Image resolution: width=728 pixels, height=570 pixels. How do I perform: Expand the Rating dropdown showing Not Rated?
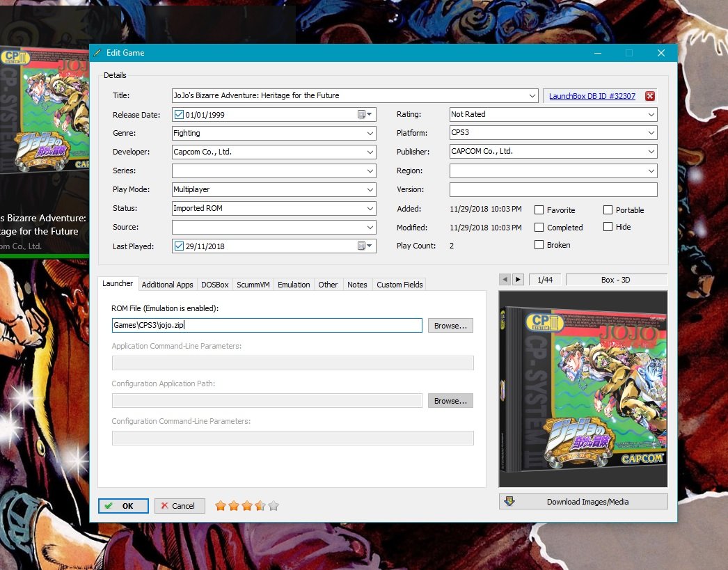point(651,114)
